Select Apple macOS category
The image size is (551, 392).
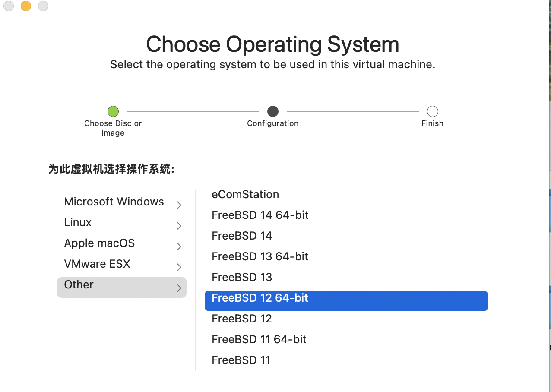[99, 243]
